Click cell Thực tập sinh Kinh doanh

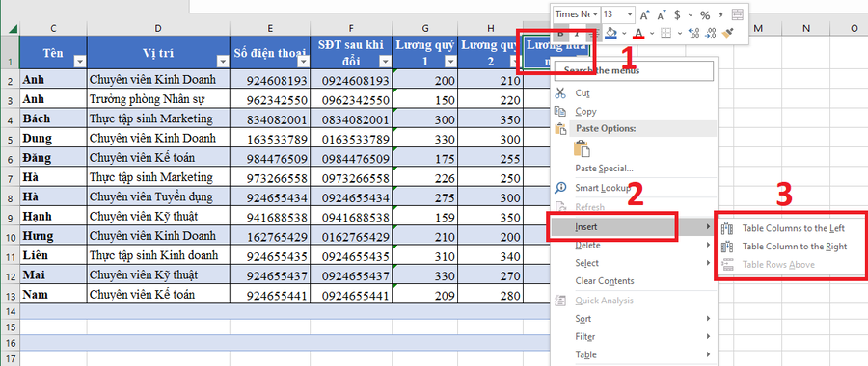pyautogui.click(x=158, y=256)
